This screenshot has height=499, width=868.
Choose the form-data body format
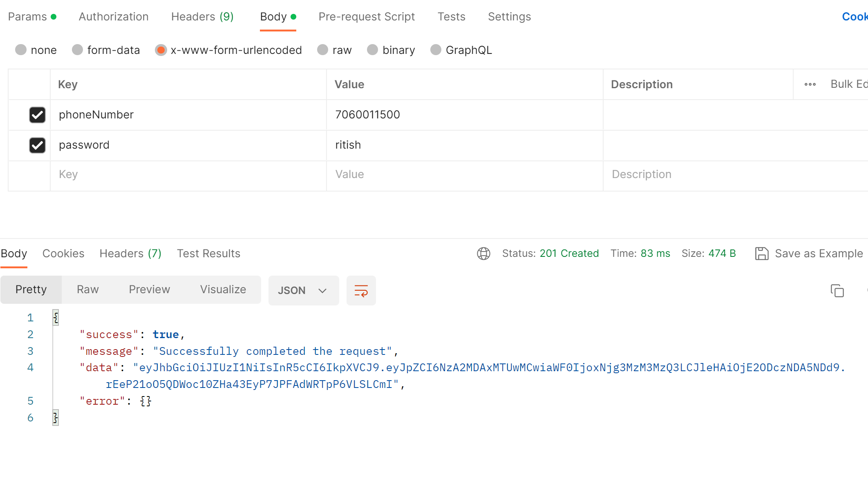77,50
